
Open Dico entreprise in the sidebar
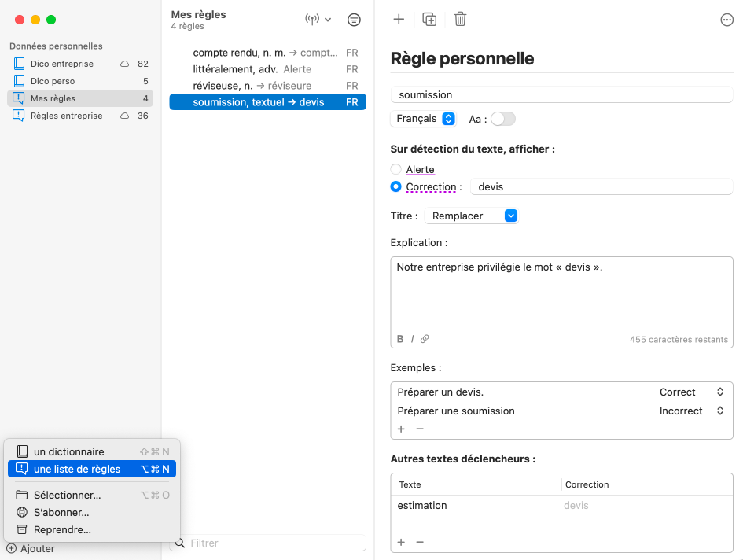pyautogui.click(x=62, y=64)
